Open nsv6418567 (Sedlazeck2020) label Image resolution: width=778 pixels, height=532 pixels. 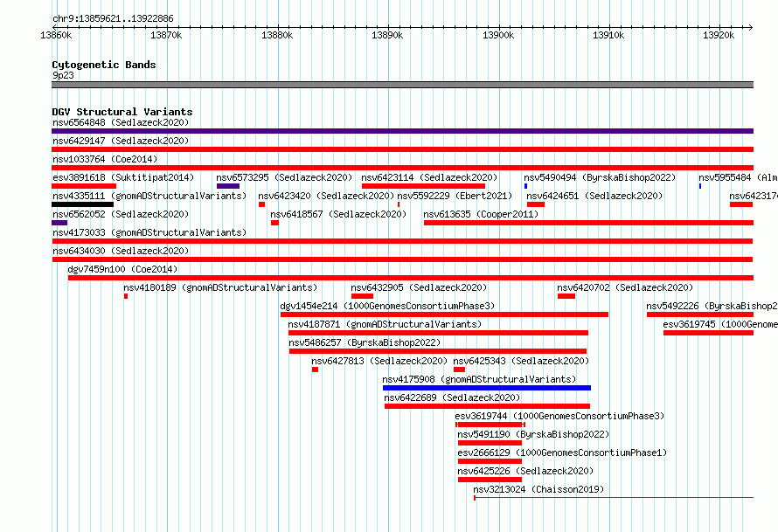click(338, 214)
